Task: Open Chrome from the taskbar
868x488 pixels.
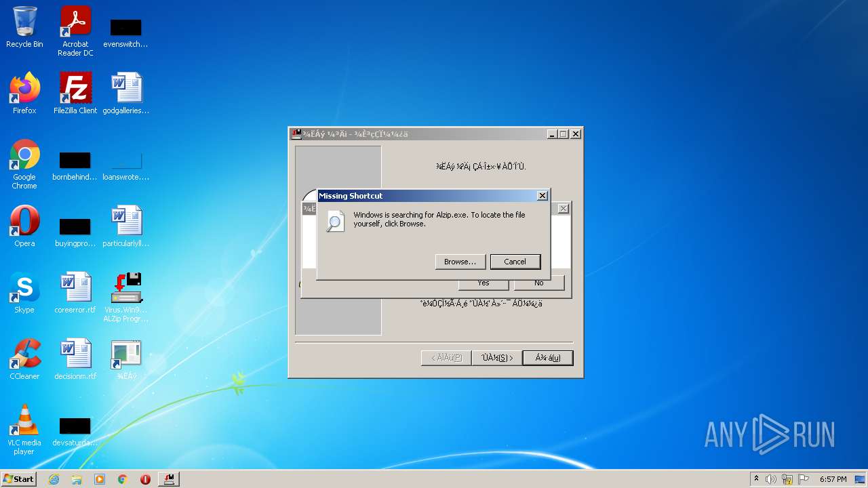Action: tap(123, 479)
